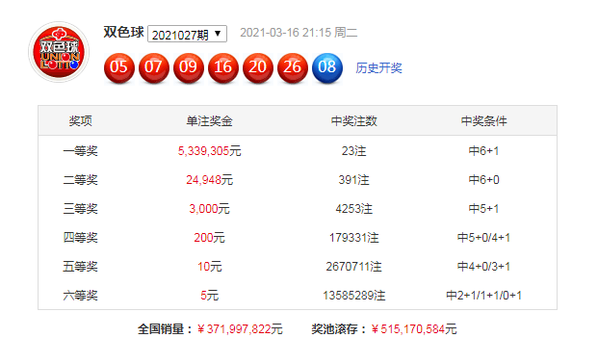Click the 391注 winners count
Screen dimensions: 598x364
tap(354, 180)
